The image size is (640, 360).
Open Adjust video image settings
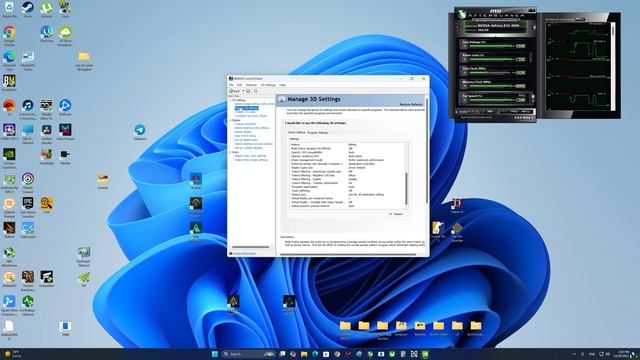[x=251, y=160]
